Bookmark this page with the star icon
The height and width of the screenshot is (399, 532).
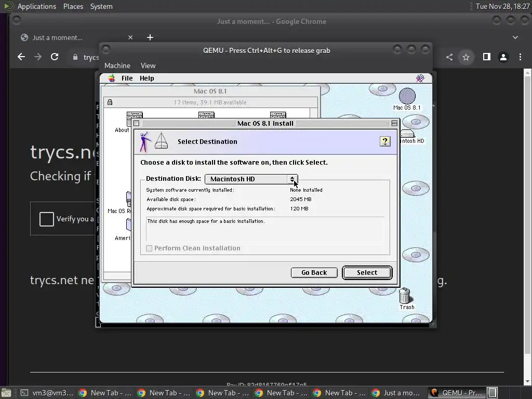[x=466, y=57]
